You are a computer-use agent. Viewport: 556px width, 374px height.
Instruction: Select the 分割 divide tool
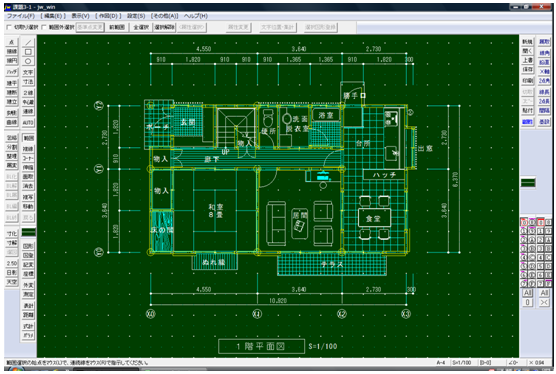[12, 147]
